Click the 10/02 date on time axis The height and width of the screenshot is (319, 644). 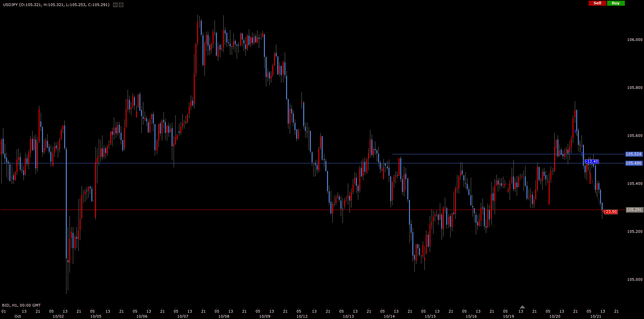click(58, 316)
